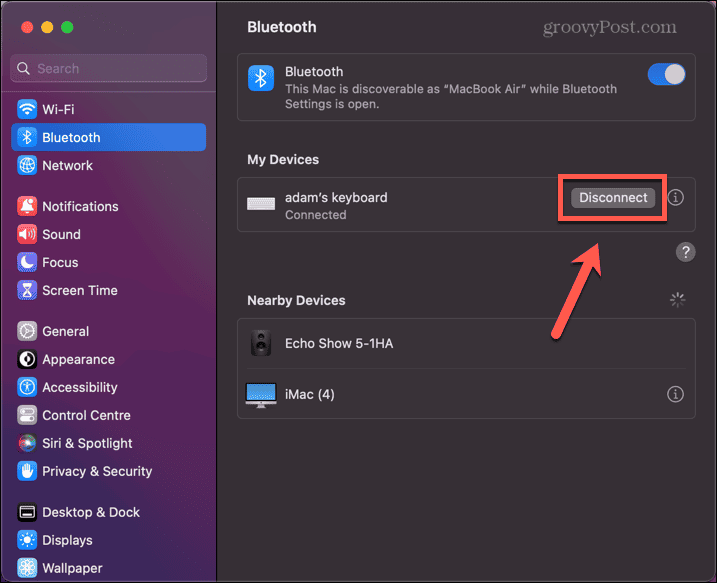717x583 pixels.
Task: Click the Screen Time hourglass icon
Action: pyautogui.click(x=27, y=290)
